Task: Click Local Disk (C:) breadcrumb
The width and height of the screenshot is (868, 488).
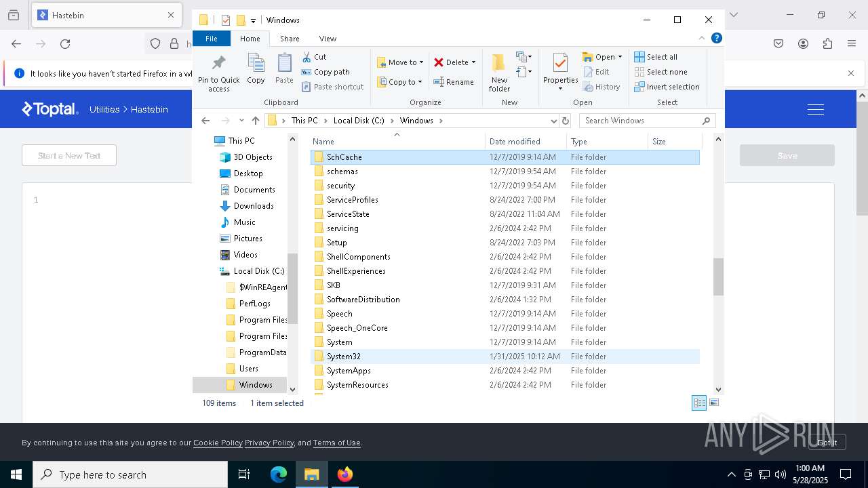Action: pos(359,121)
